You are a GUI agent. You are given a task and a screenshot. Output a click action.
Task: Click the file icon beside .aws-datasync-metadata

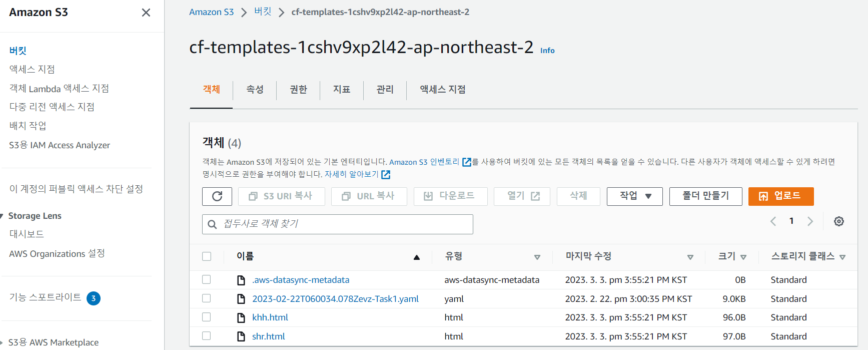tap(241, 280)
